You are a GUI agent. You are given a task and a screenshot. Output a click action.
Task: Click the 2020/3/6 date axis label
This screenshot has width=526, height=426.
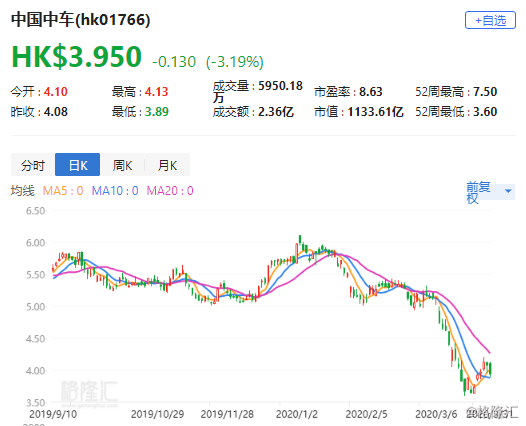(436, 414)
